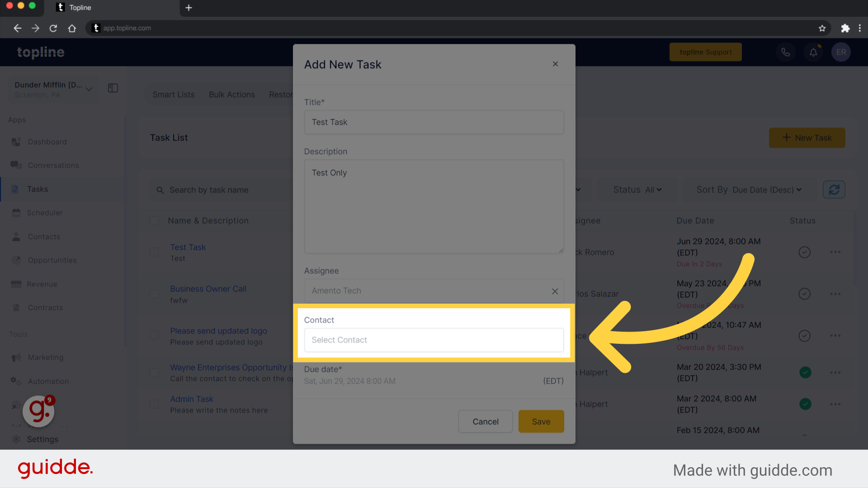Screen dimensions: 868x488
Task: Open Conversations in the sidebar
Action: pyautogui.click(x=53, y=165)
